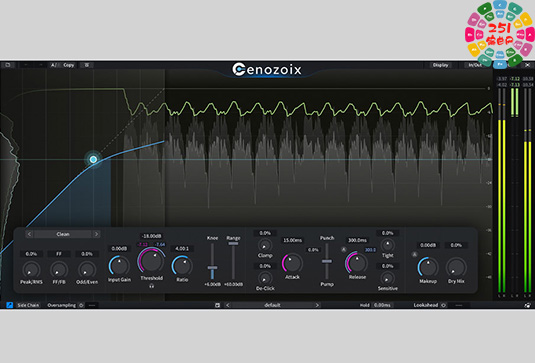Click the Makeup knob
535x363 pixels.
point(428,267)
